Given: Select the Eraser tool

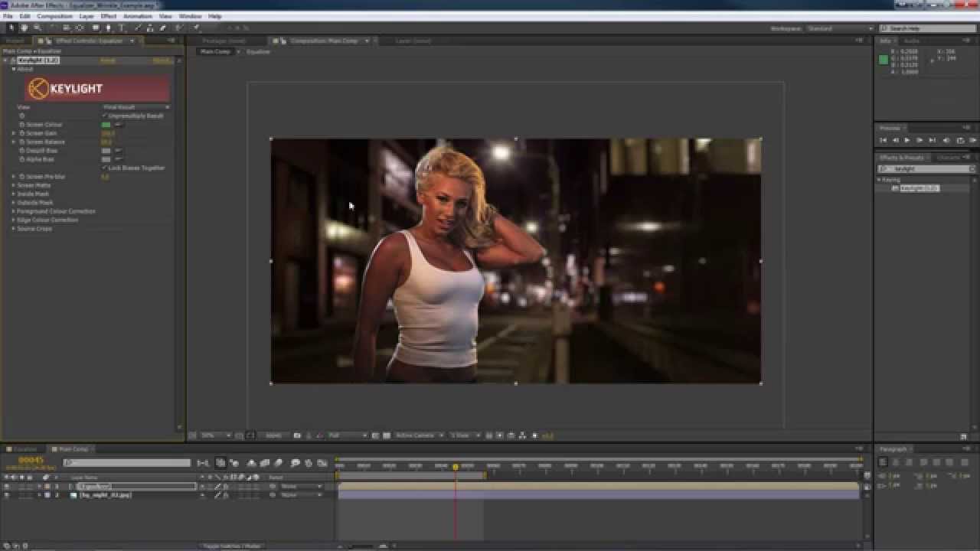Looking at the screenshot, I should [162, 28].
